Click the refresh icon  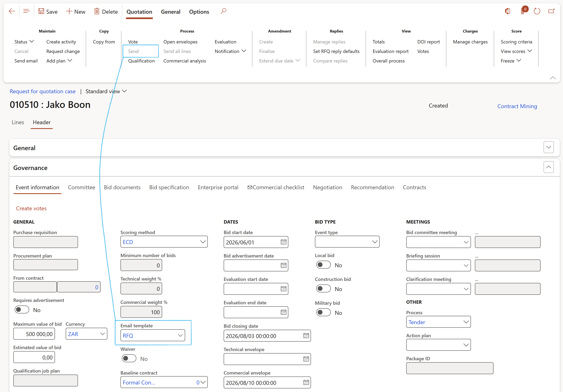(x=537, y=11)
